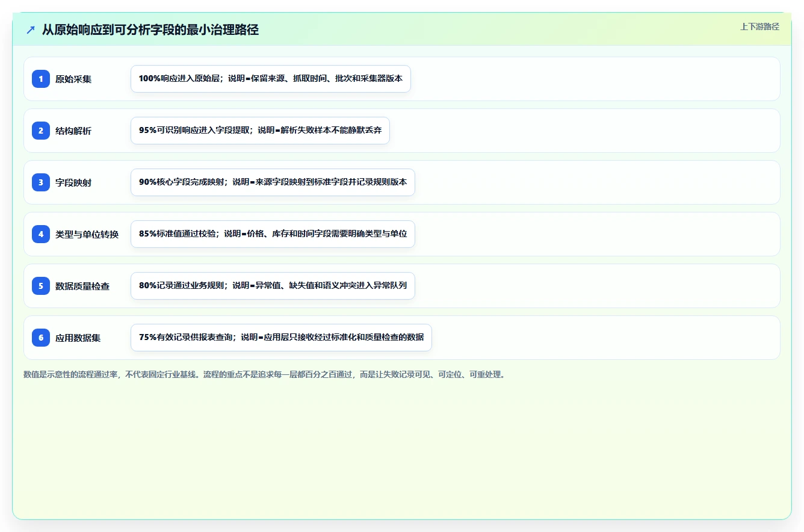Select step number badge 6
Screen dimensions: 804x532
point(41,337)
